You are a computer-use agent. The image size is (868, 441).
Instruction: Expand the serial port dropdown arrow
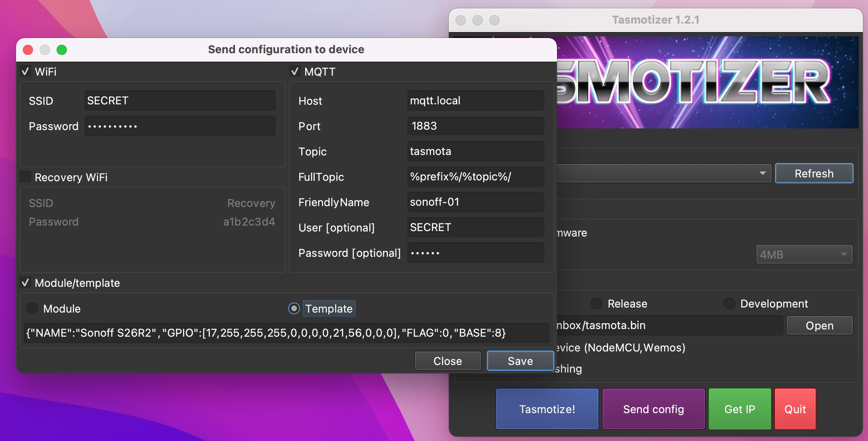click(762, 173)
